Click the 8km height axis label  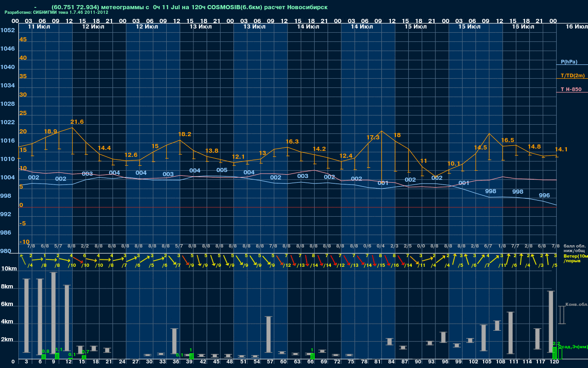[x=8, y=287]
